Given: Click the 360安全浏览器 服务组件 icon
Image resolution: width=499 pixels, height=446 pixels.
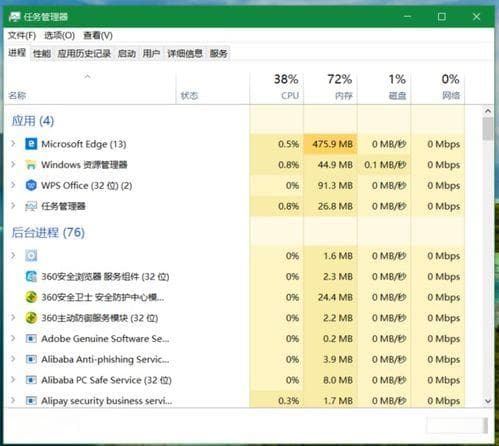Looking at the screenshot, I should tap(31, 276).
